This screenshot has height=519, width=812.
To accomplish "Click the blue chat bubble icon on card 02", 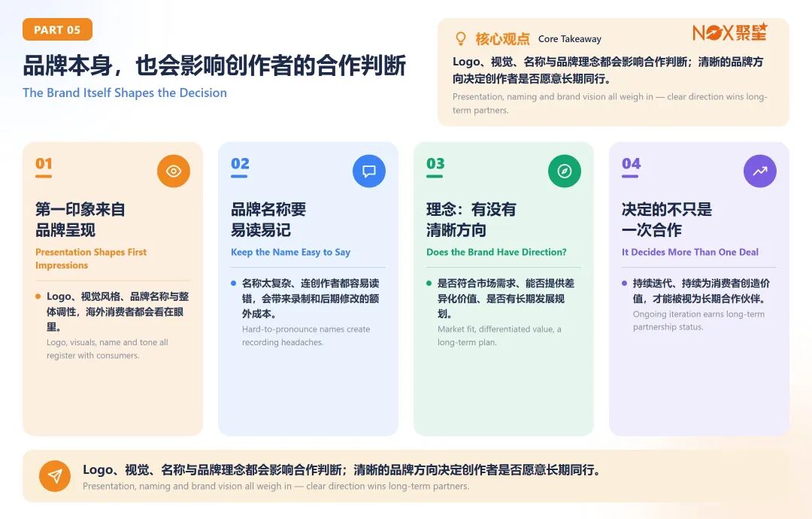I will point(369,171).
